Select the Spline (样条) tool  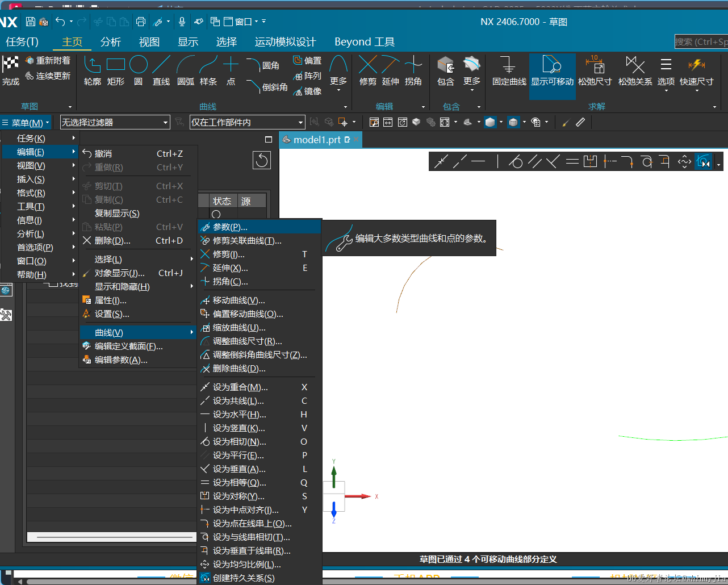click(x=208, y=70)
